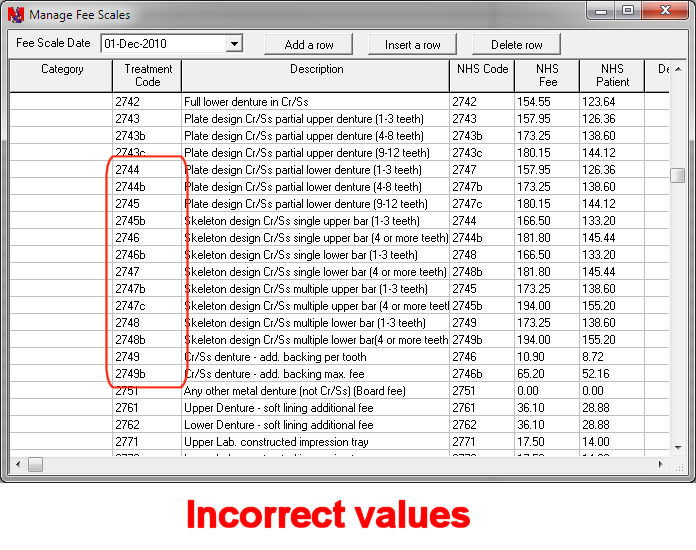This screenshot has height=550, width=696.
Task: Click the Treatment Code column header
Action: coord(147,76)
